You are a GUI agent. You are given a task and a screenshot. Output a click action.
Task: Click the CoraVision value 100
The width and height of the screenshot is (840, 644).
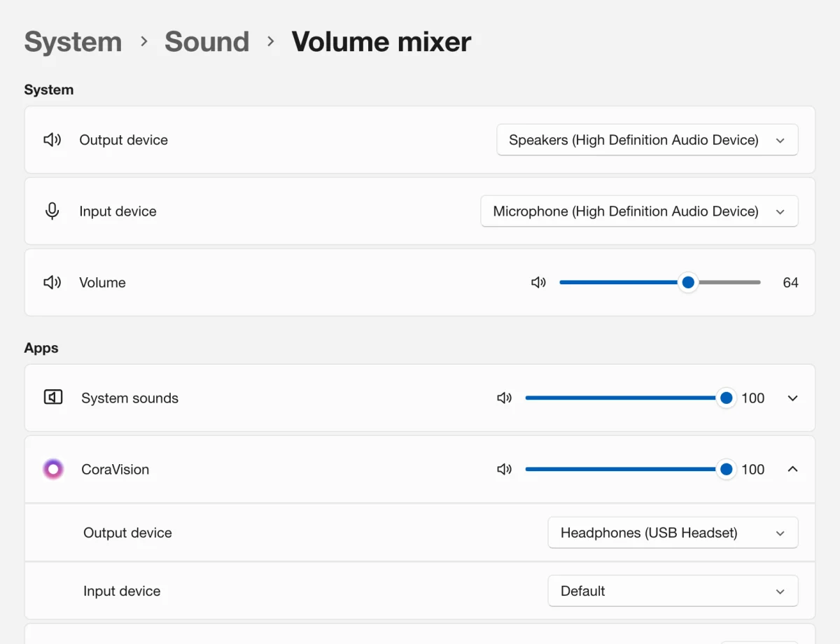[x=753, y=470]
